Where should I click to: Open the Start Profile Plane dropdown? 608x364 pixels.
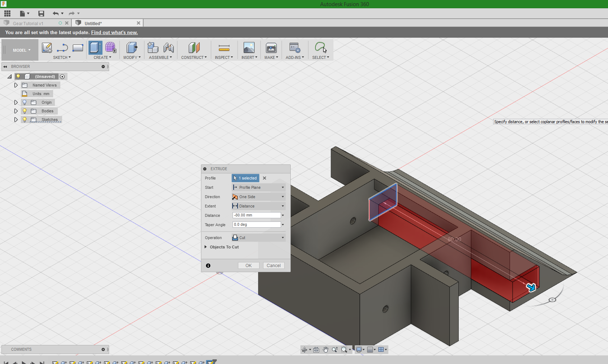[x=258, y=187]
